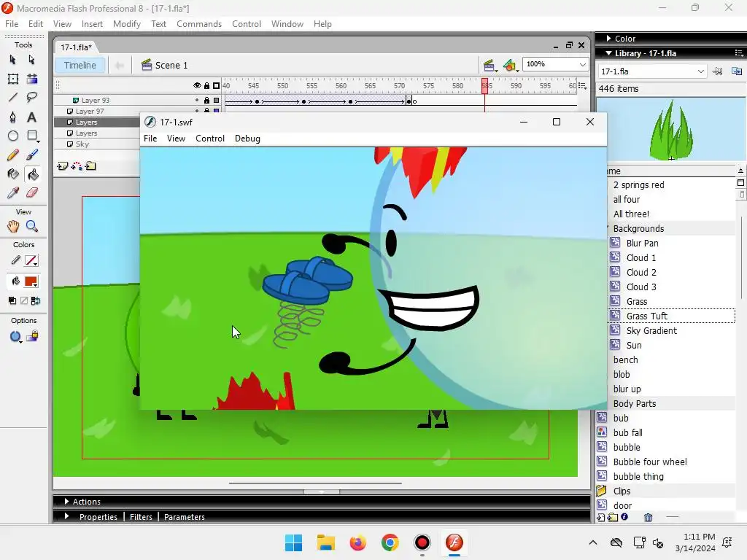Image resolution: width=747 pixels, height=560 pixels.
Task: Select the Hand tool
Action: pos(13,226)
